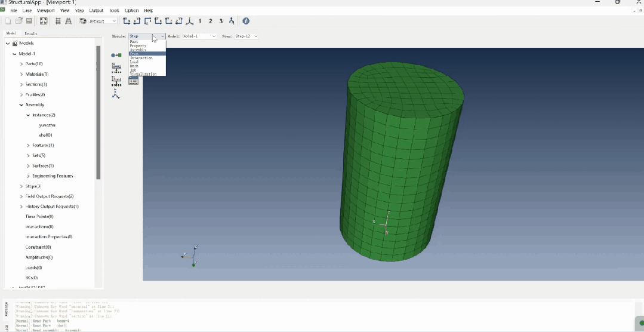
Task: Switch to the Model tab
Action: (11, 33)
